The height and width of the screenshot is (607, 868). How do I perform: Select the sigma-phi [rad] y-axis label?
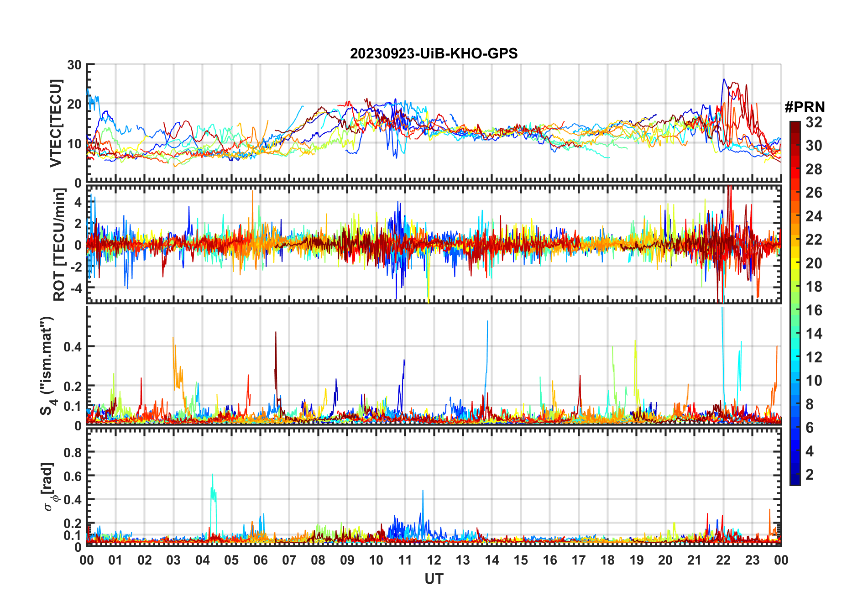pyautogui.click(x=49, y=487)
